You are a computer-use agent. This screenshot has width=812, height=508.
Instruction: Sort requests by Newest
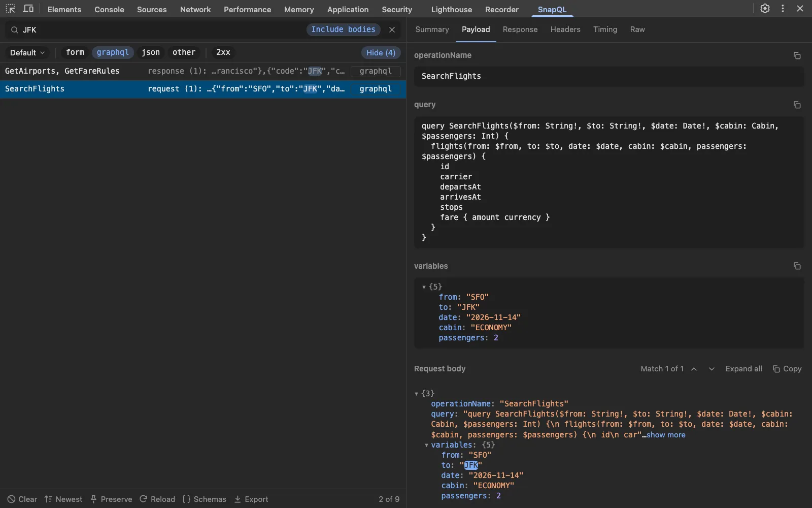click(63, 499)
